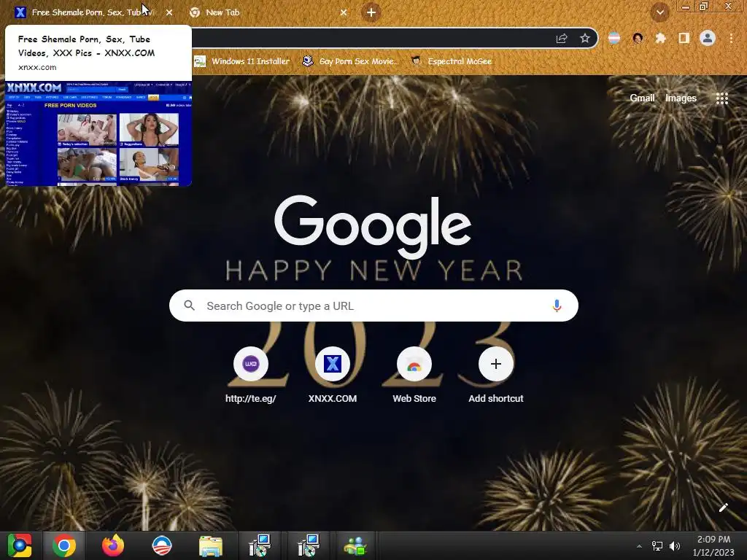Open the tab search dropdown arrow

pos(659,12)
